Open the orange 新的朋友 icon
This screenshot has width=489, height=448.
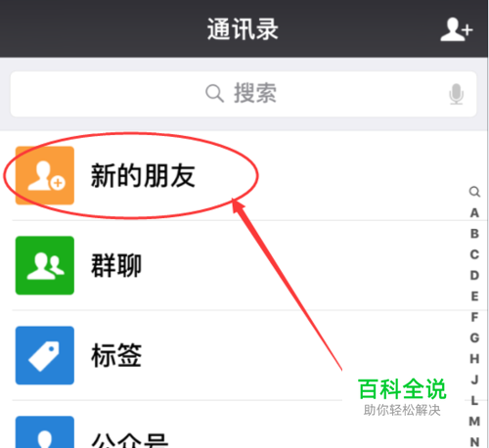[45, 175]
